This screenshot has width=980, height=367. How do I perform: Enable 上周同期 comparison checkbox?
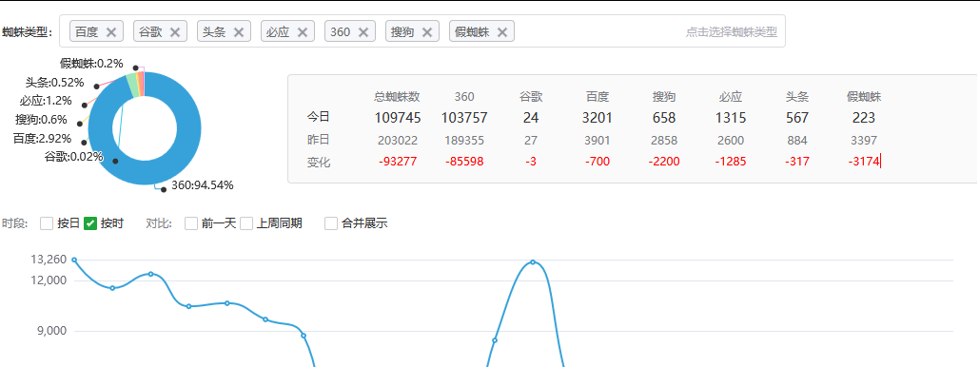246,223
